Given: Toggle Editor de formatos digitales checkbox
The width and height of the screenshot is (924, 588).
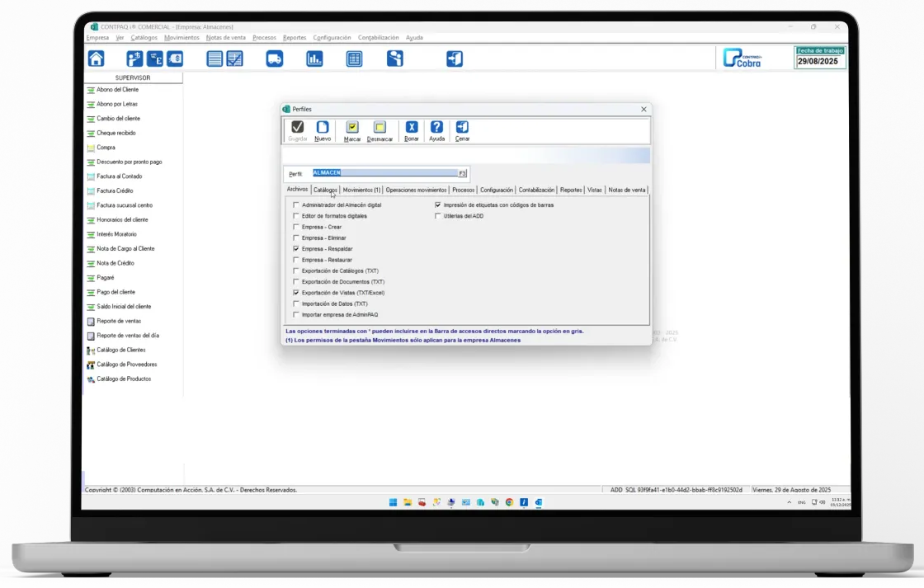Looking at the screenshot, I should (x=296, y=215).
